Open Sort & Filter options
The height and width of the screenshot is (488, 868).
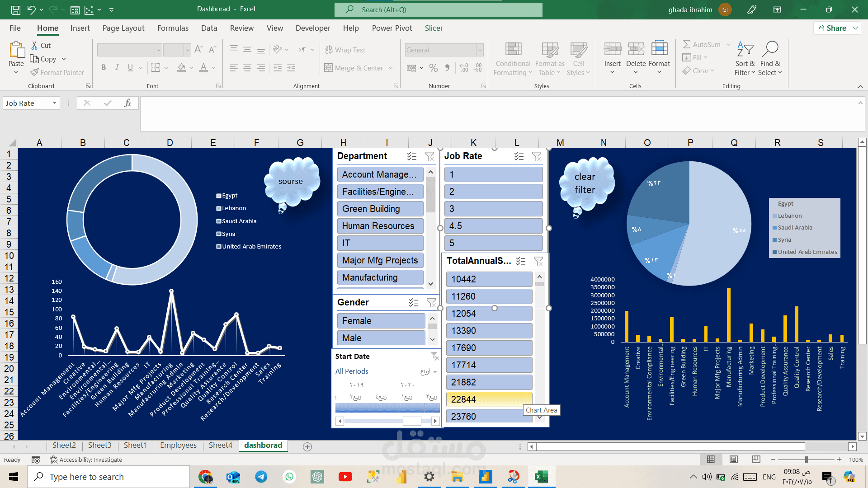(745, 59)
